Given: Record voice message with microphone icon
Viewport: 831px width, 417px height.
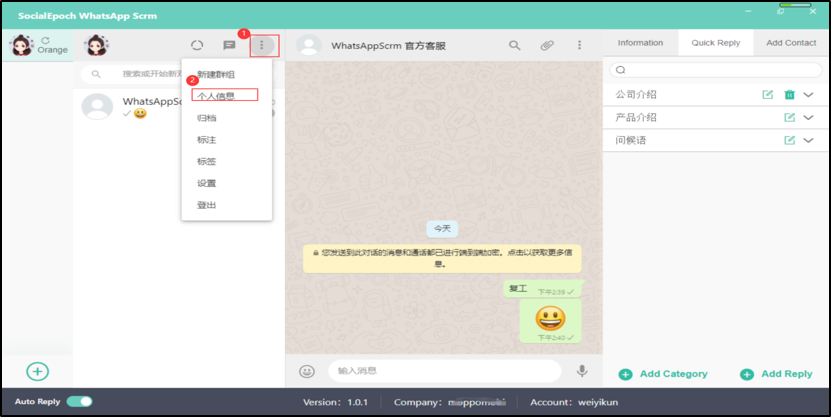Looking at the screenshot, I should click(x=582, y=371).
